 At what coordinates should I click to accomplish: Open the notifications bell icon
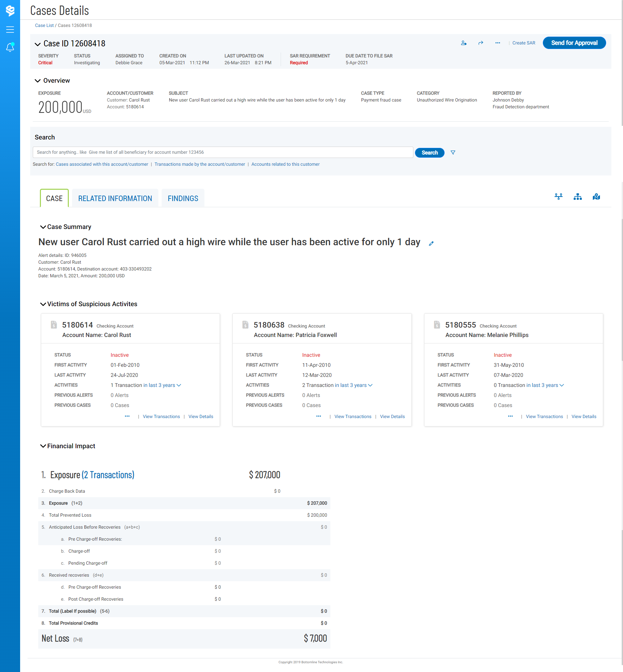point(10,48)
